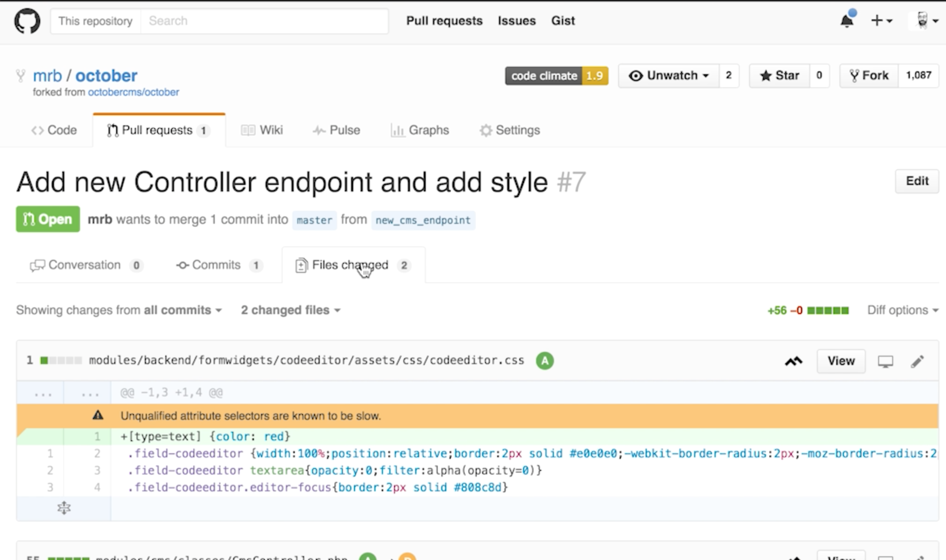Open the notifications bell
The width and height of the screenshot is (946, 560).
(x=847, y=21)
